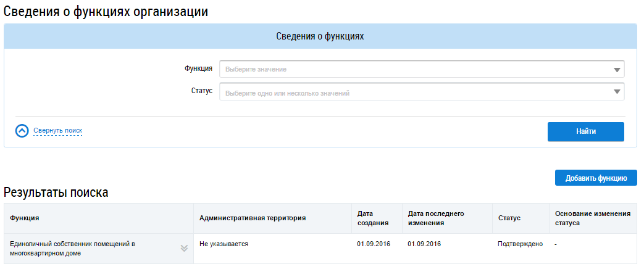Click the Добавить функцию button
The image size is (644, 269).
pyautogui.click(x=596, y=178)
